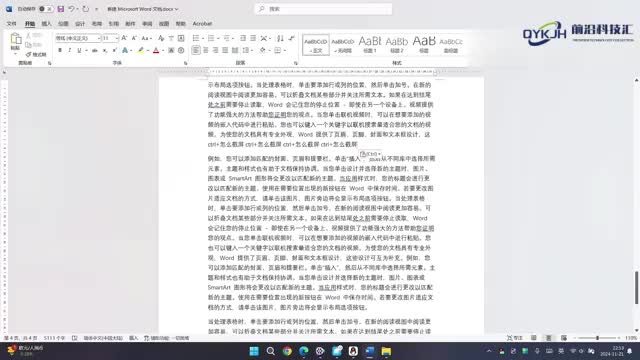Switch to Print Layout view in status bar
The height and width of the screenshot is (360, 640).
[549, 338]
